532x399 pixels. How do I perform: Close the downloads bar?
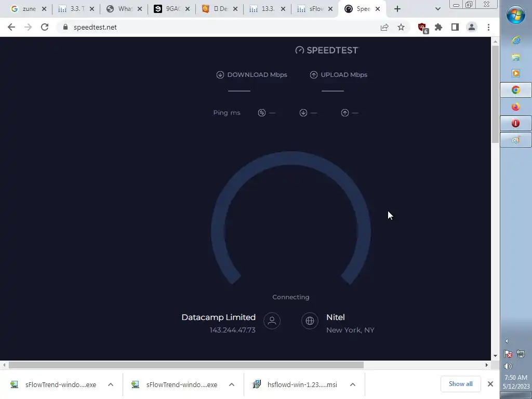(490, 384)
